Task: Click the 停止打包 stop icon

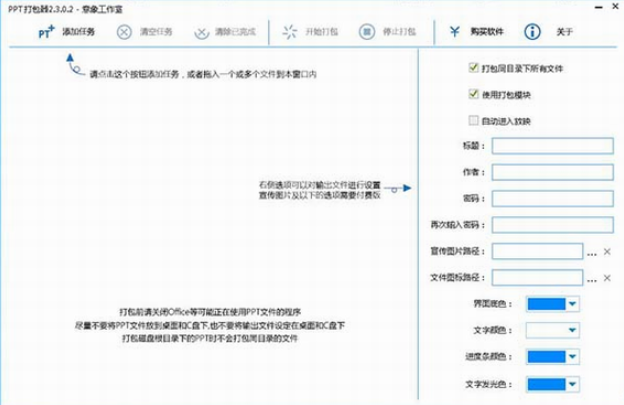Action: pyautogui.click(x=367, y=32)
